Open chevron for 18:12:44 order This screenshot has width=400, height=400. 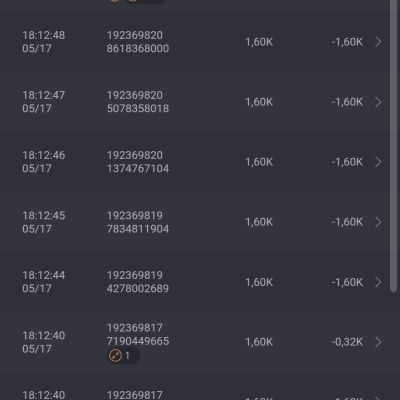(x=378, y=282)
